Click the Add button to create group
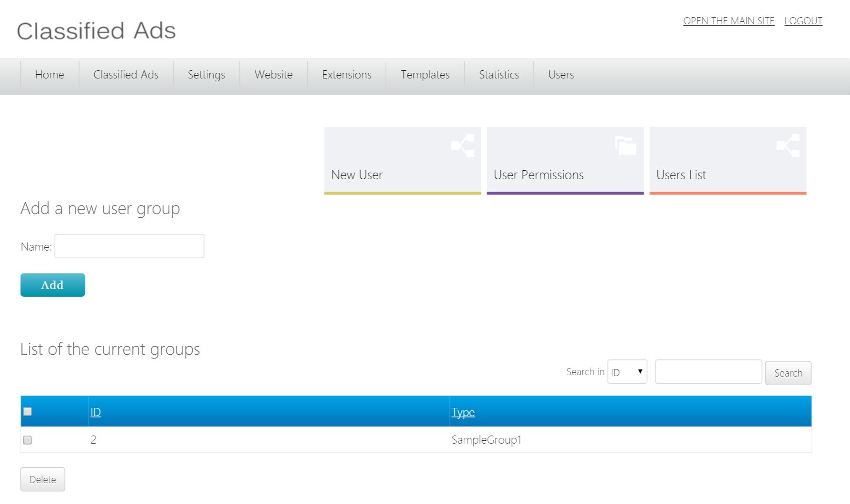Viewport: 850px width, 504px height. click(52, 284)
